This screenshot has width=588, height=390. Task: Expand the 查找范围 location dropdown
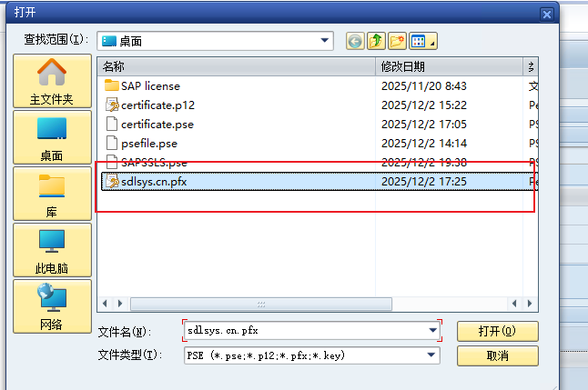coord(325,41)
